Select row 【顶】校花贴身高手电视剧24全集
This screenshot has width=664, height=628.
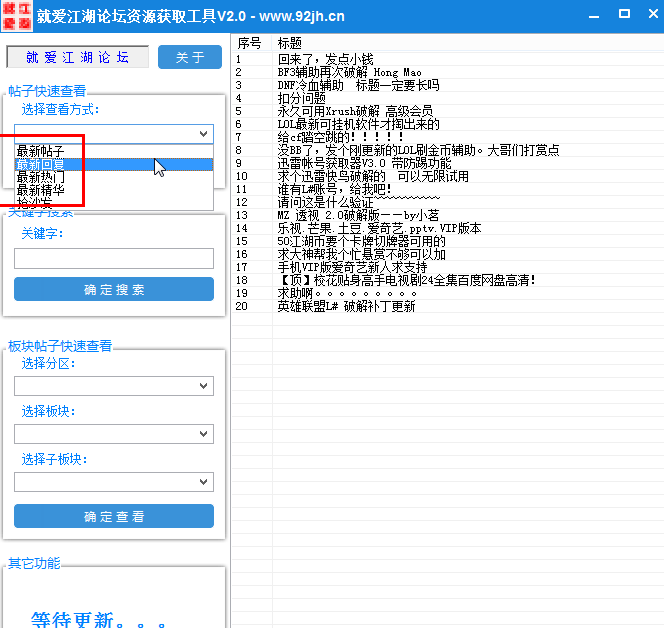(x=448, y=280)
